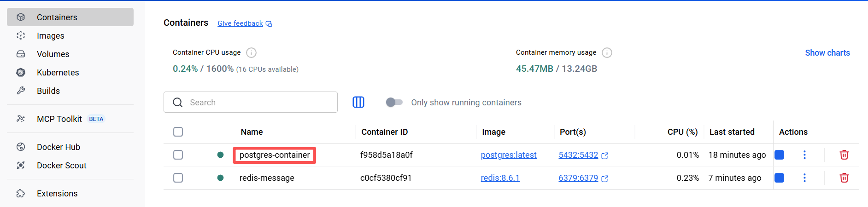Open more actions for postgres-container
The width and height of the screenshot is (868, 207).
coord(804,155)
